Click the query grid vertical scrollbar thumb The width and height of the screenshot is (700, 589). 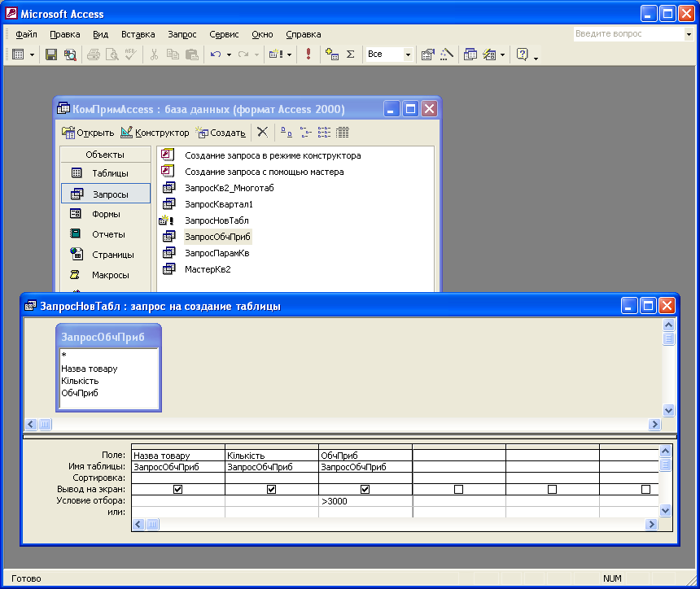(665, 465)
